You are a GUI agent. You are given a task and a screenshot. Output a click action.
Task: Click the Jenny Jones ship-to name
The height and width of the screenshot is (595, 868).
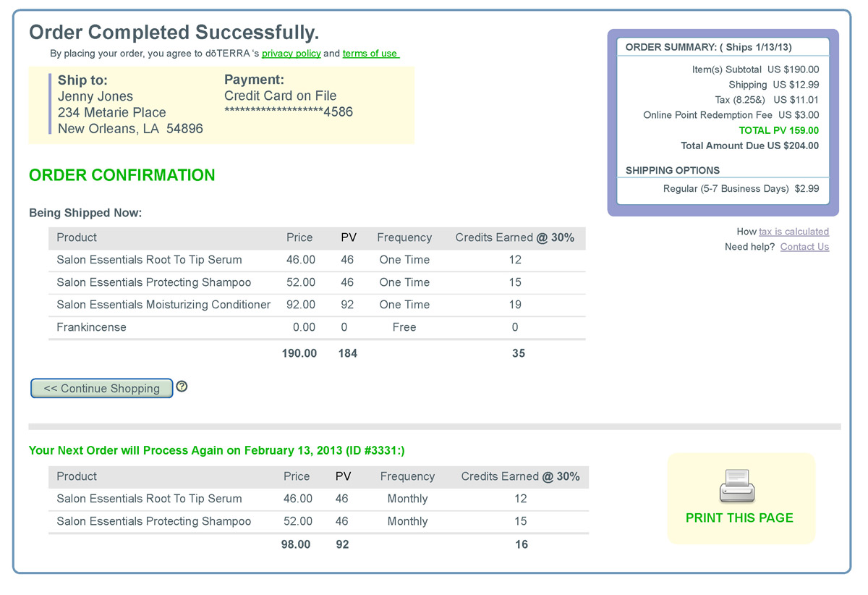point(95,96)
